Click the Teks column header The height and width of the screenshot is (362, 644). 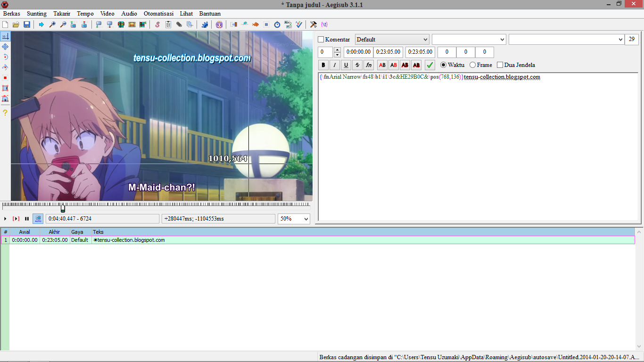363,232
